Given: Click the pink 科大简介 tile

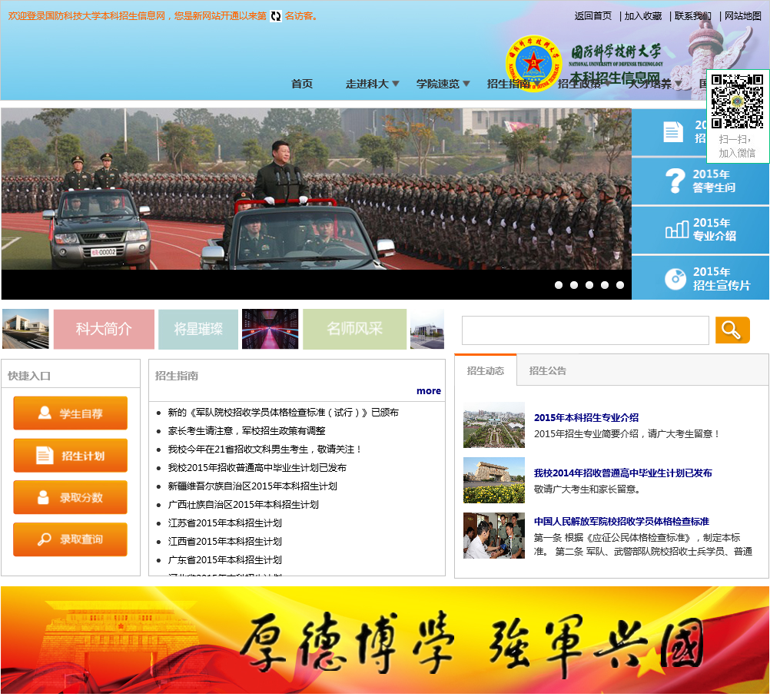Looking at the screenshot, I should coord(104,329).
